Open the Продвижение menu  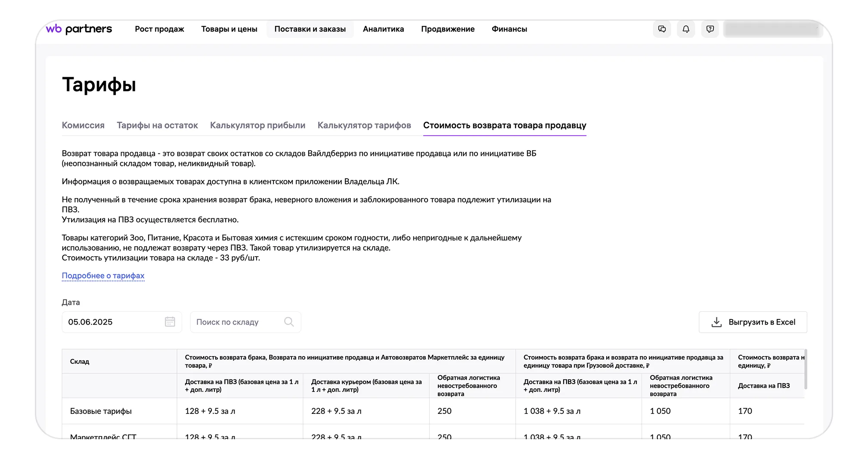[448, 29]
